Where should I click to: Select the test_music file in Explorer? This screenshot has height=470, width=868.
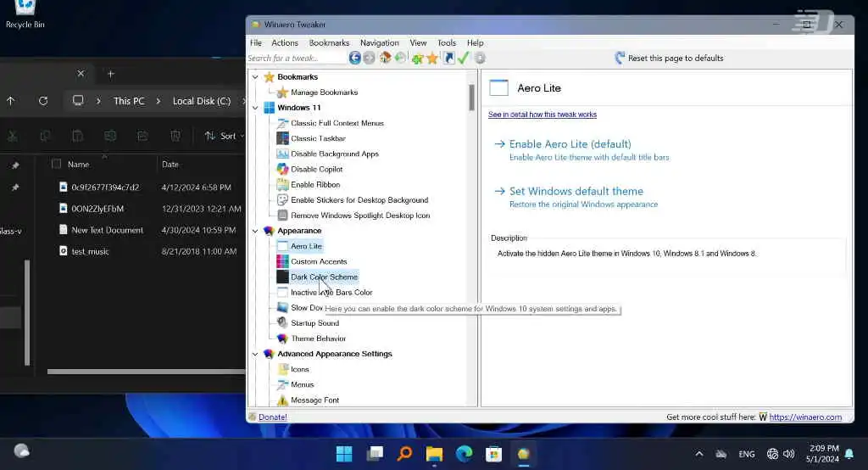click(x=90, y=251)
